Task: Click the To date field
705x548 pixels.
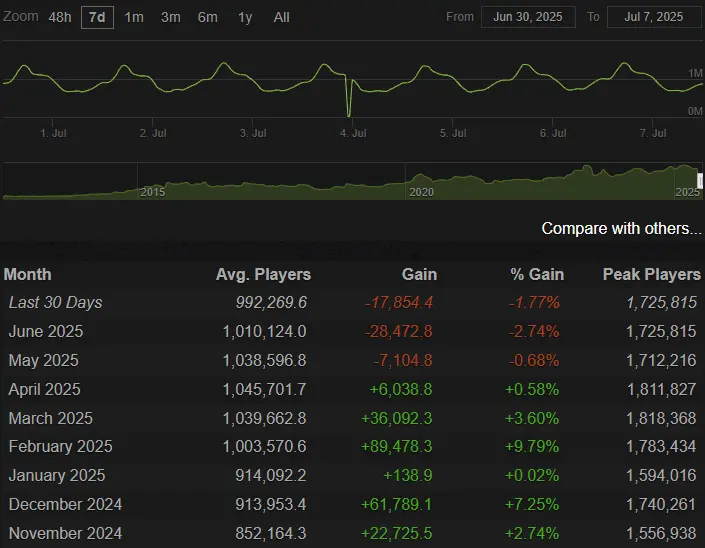Action: [x=652, y=17]
